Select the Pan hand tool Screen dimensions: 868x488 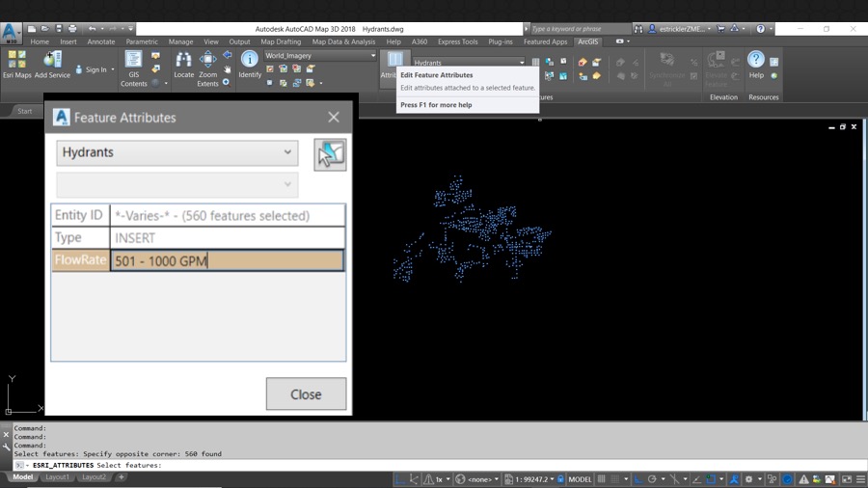coord(227,69)
